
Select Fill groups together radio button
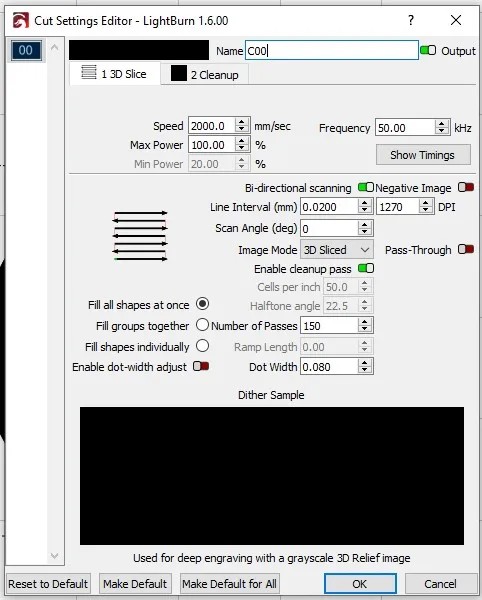(202, 325)
